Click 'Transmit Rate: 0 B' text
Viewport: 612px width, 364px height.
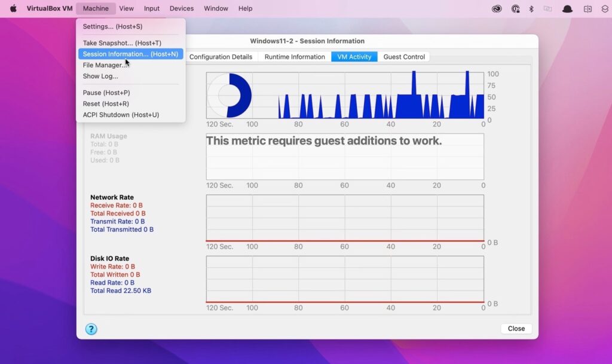[x=118, y=221]
